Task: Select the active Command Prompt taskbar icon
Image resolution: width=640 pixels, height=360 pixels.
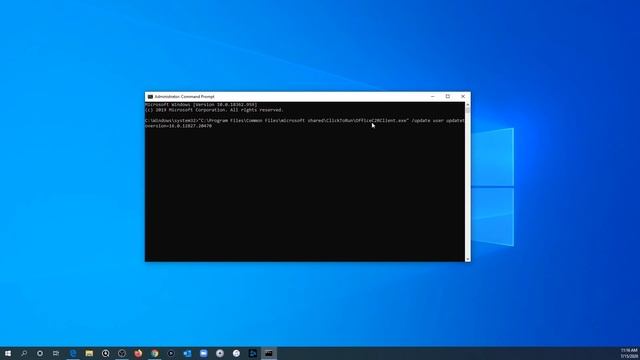Action: click(269, 353)
